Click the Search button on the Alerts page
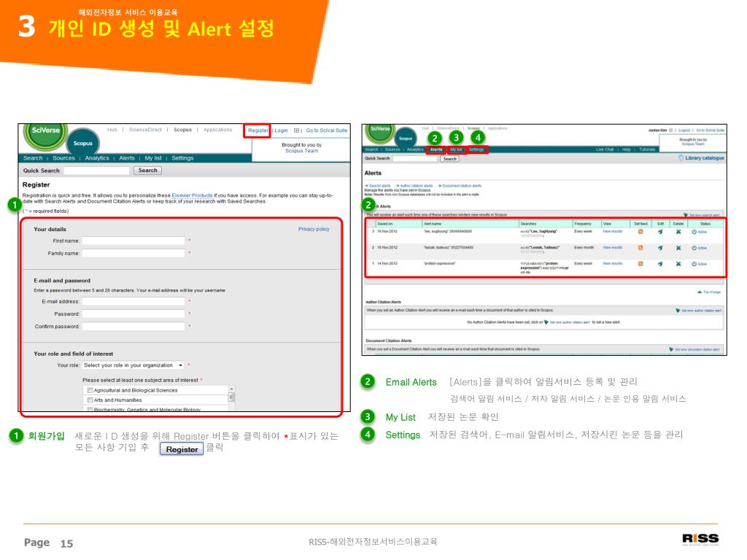Viewport: 747px width, 560px height. click(449, 159)
